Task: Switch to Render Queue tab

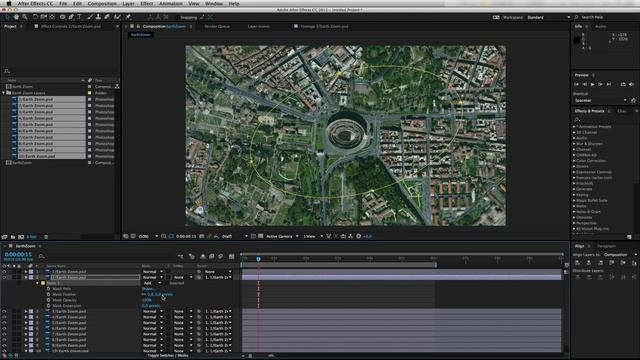Action: pos(217,27)
